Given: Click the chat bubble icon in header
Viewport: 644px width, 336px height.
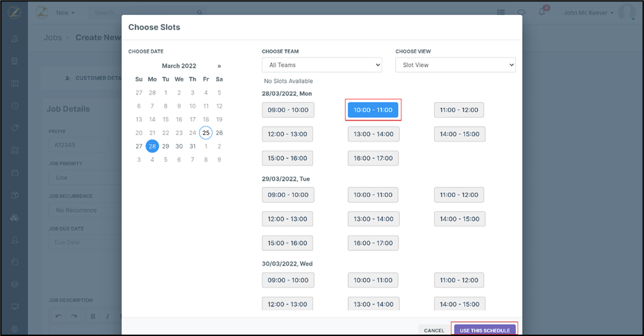Looking at the screenshot, I should pyautogui.click(x=521, y=12).
